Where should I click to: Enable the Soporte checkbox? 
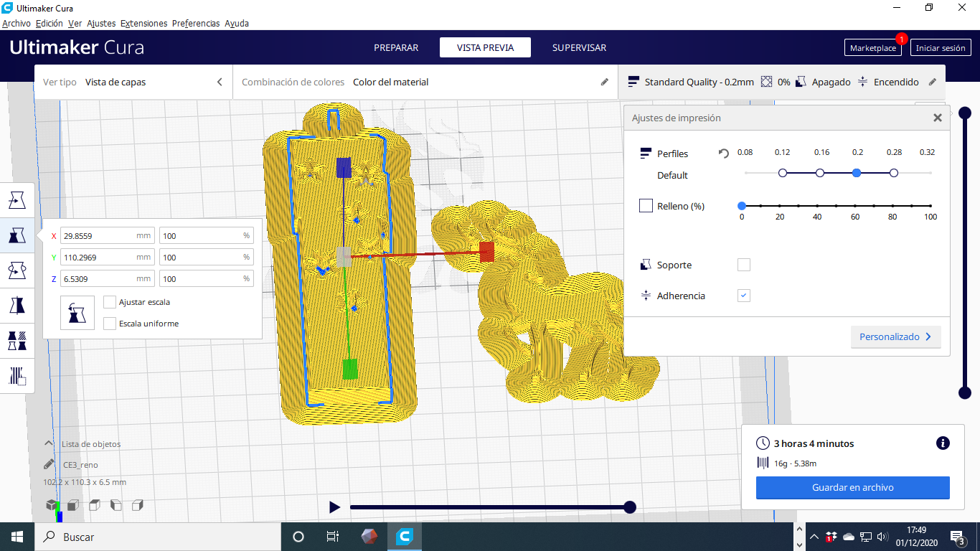[744, 265]
